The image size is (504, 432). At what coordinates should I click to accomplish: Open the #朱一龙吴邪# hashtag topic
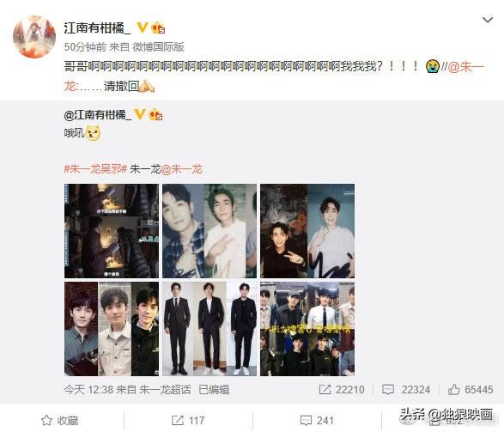pyautogui.click(x=95, y=169)
